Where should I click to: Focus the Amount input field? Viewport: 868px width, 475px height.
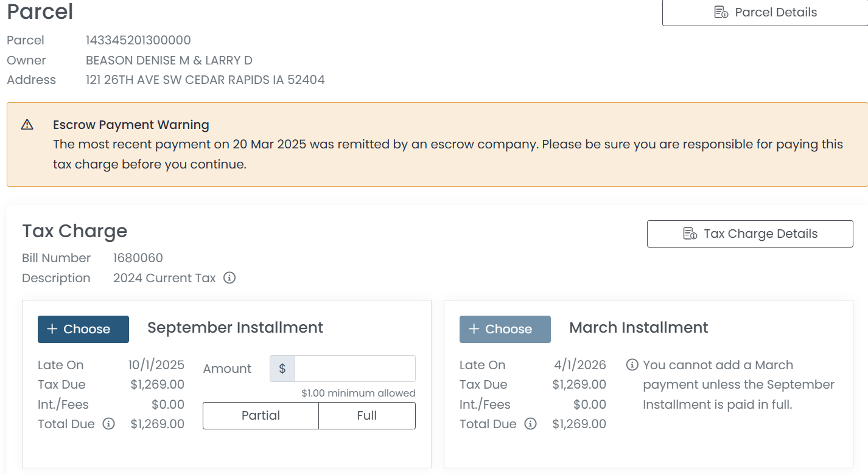[354, 369]
